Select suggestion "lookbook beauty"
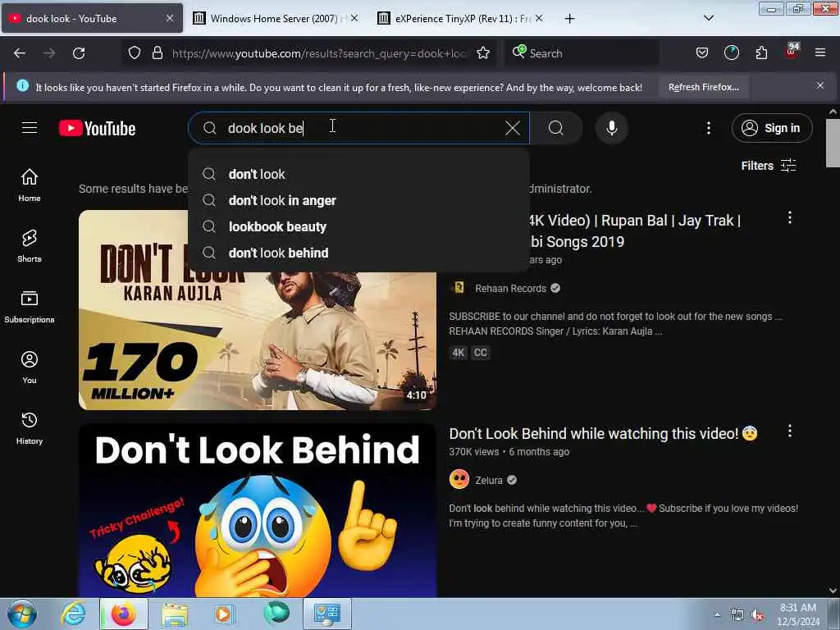The width and height of the screenshot is (840, 630). [358, 226]
